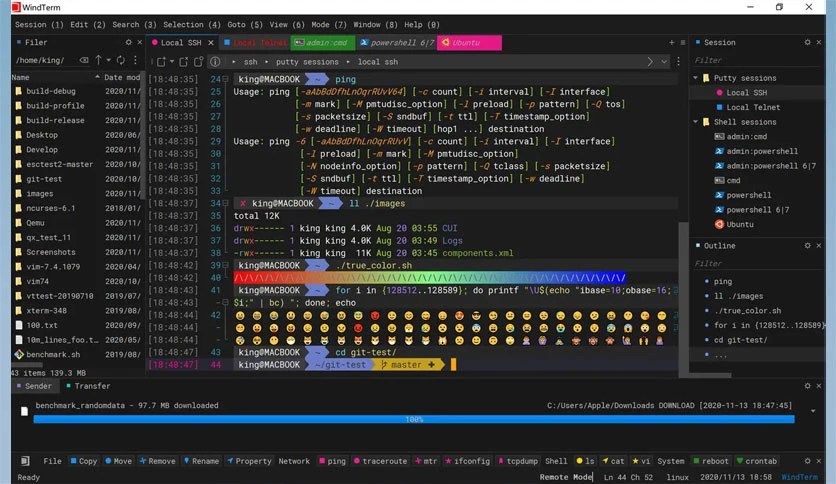The image size is (836, 484).
Task: Open the Mode (7) menu
Action: [x=328, y=25]
